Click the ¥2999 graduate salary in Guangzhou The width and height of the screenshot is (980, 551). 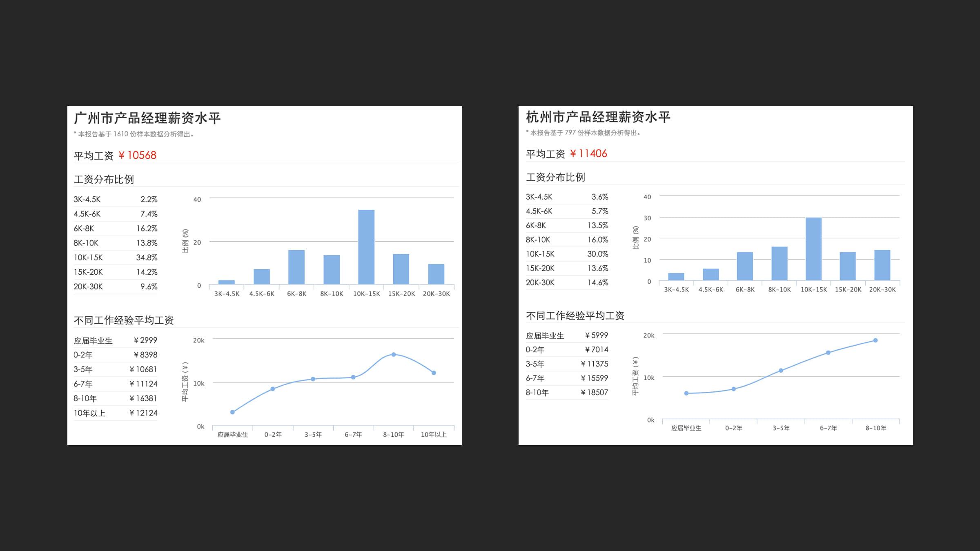tap(145, 340)
